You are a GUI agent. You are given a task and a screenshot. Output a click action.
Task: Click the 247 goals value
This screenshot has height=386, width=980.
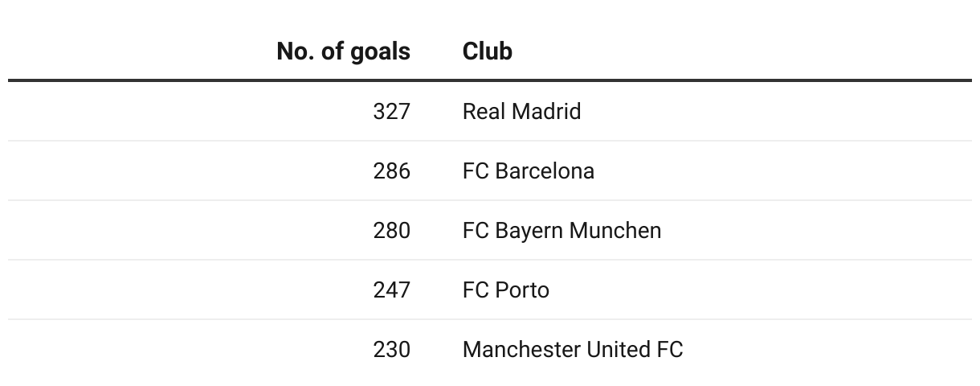391,289
